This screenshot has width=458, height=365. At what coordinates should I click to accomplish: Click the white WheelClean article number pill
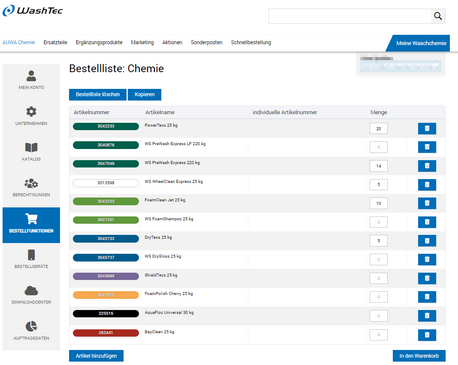106,183
